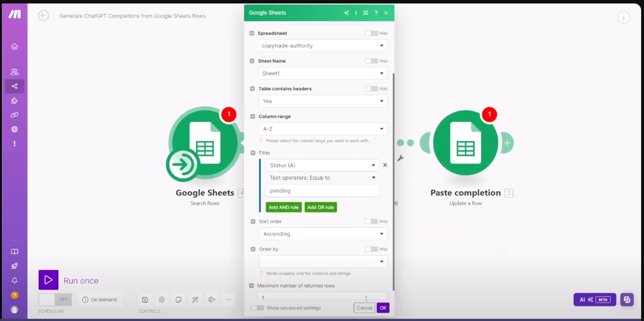Screen dimensions: 644x321
Task: Click the On demand schedule button
Action: click(100, 300)
